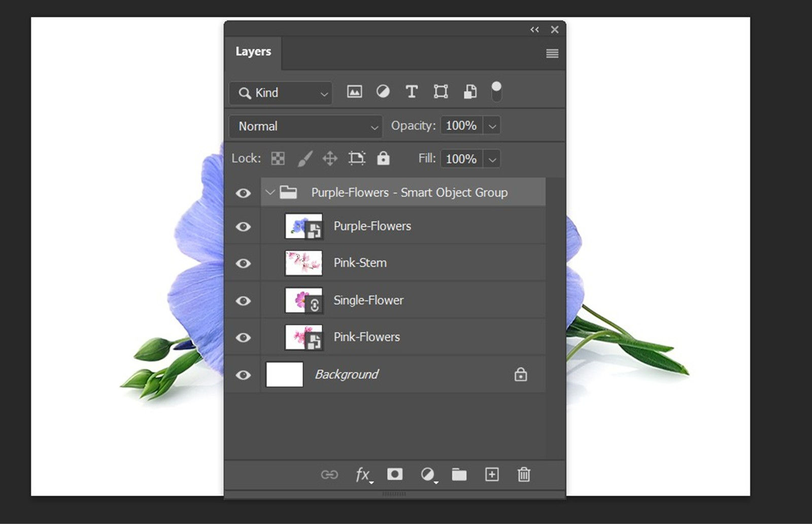
Task: Filter layers by type layers
Action: 412,92
